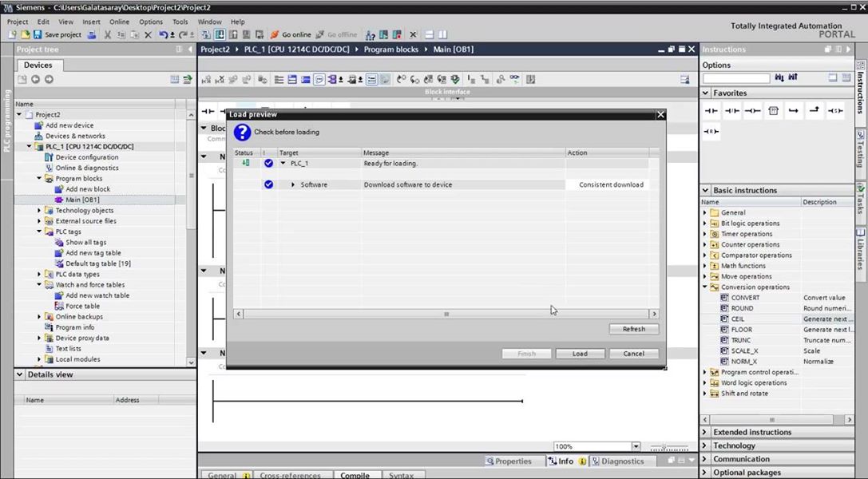This screenshot has width=868, height=479.
Task: Click the New project icon
Action: pyautogui.click(x=12, y=35)
